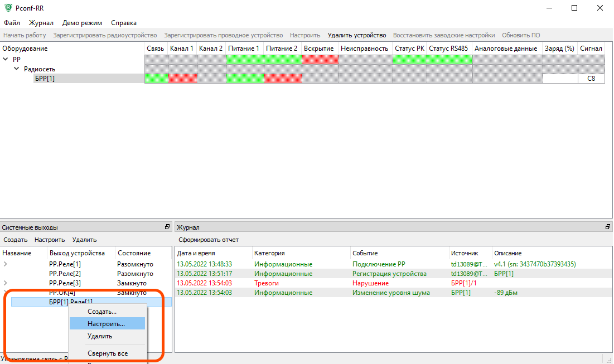Choose Удалить in the context menu
Viewport: 614px width, 364px height.
pyautogui.click(x=100, y=336)
